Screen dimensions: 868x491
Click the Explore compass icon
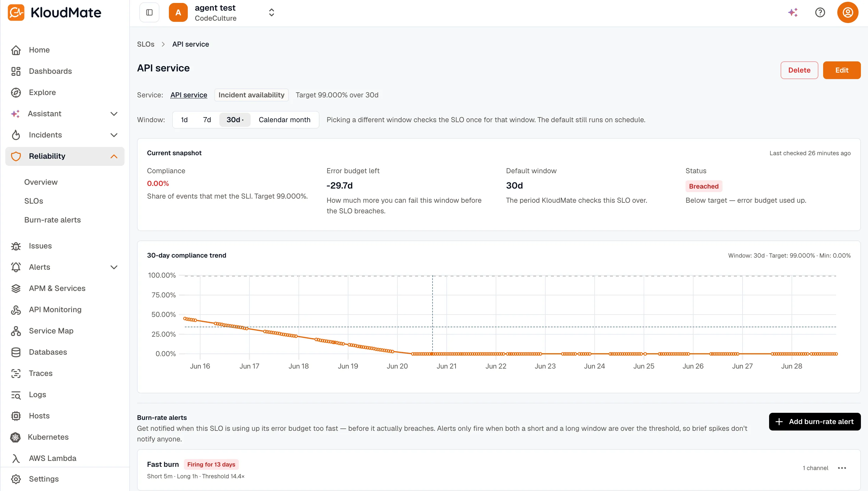pyautogui.click(x=16, y=92)
